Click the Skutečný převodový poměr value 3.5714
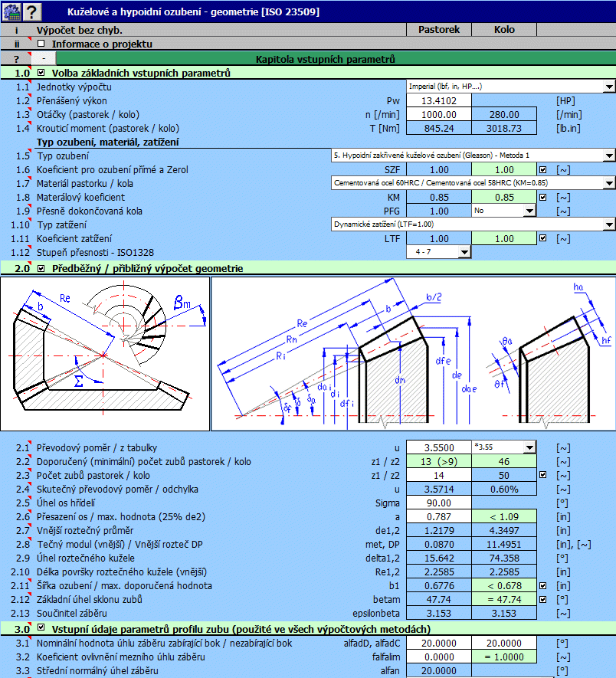This screenshot has width=616, height=678. click(439, 489)
